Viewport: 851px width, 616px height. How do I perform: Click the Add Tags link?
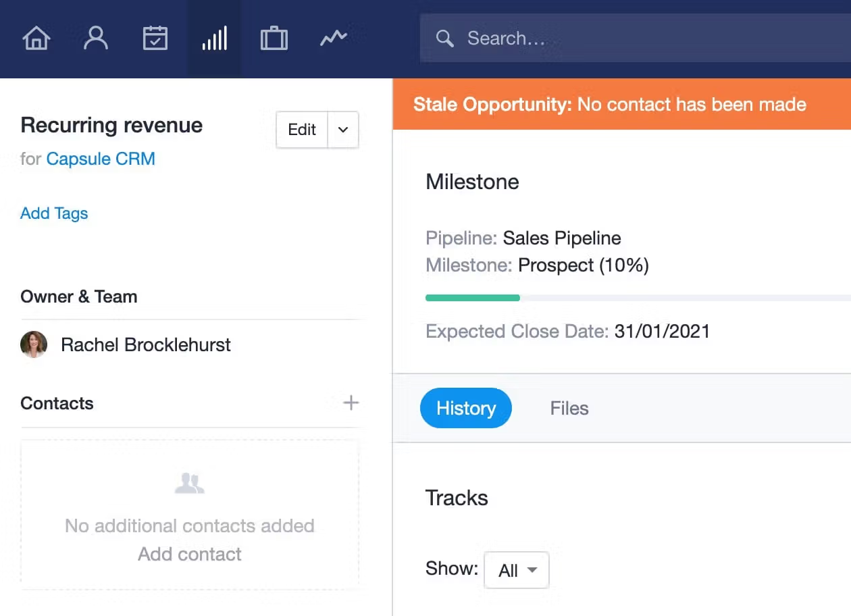[54, 213]
